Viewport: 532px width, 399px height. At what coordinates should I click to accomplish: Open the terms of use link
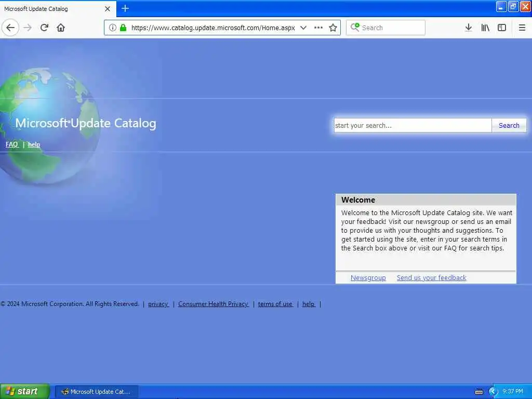275,304
